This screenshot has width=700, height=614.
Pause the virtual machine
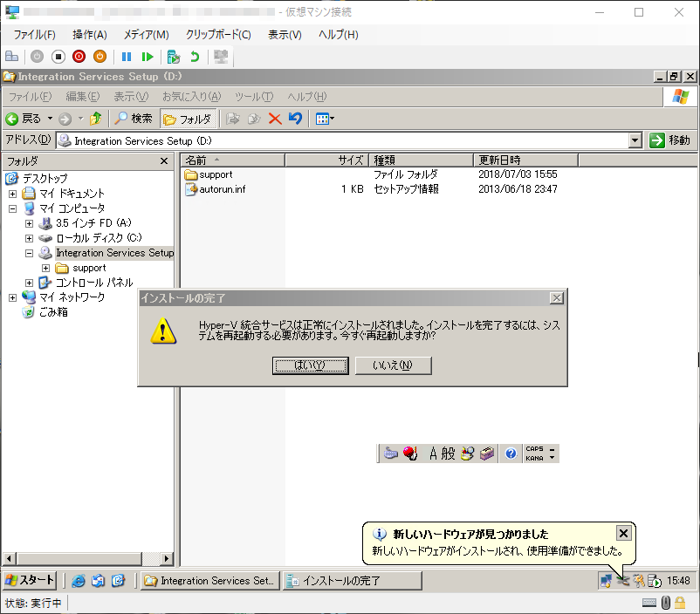pos(127,57)
